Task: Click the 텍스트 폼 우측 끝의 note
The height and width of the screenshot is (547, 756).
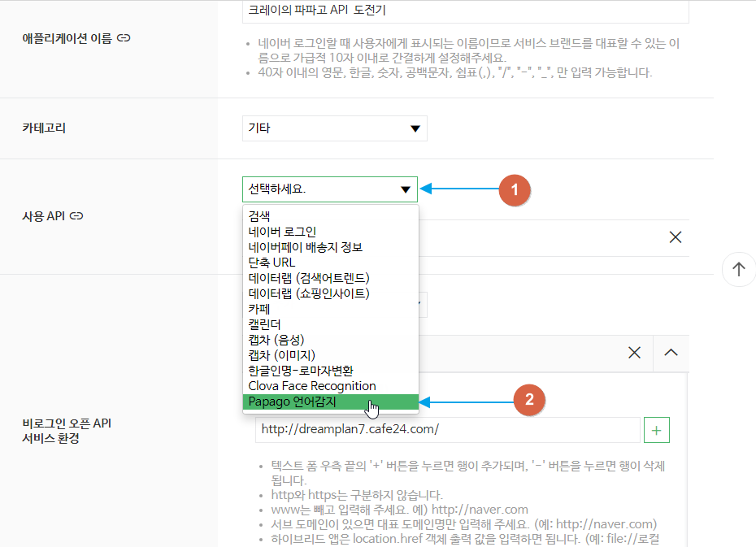Action: pyautogui.click(x=467, y=473)
